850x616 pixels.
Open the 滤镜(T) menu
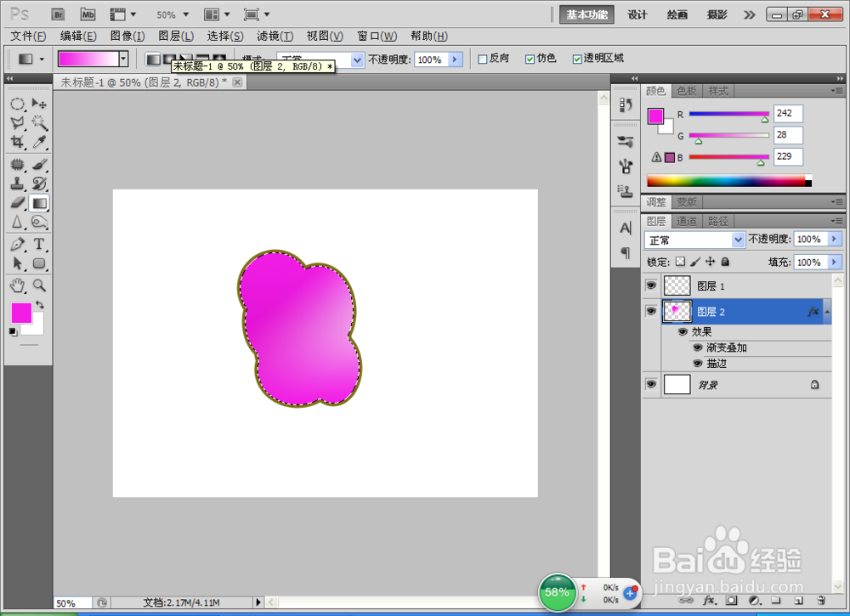click(x=275, y=37)
